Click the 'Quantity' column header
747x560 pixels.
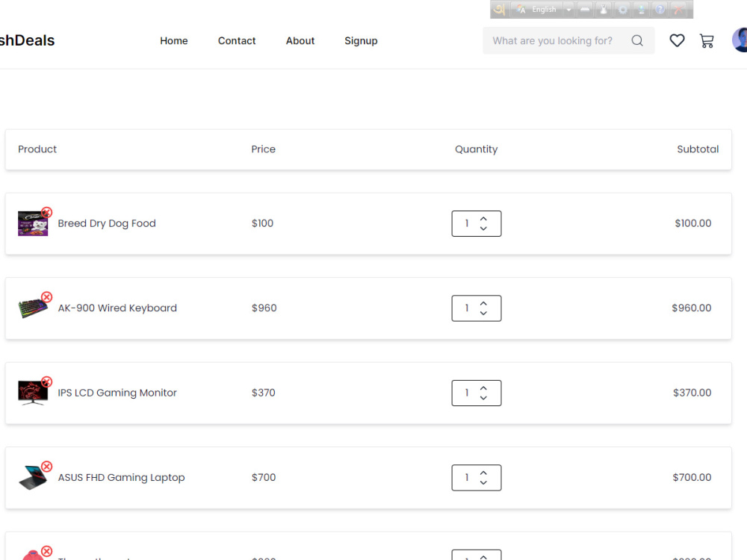pos(477,149)
